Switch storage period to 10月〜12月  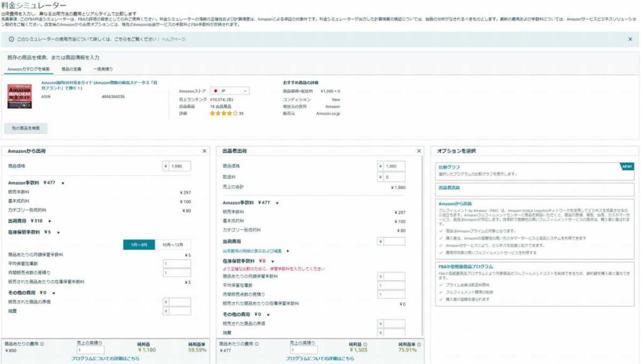tap(172, 245)
